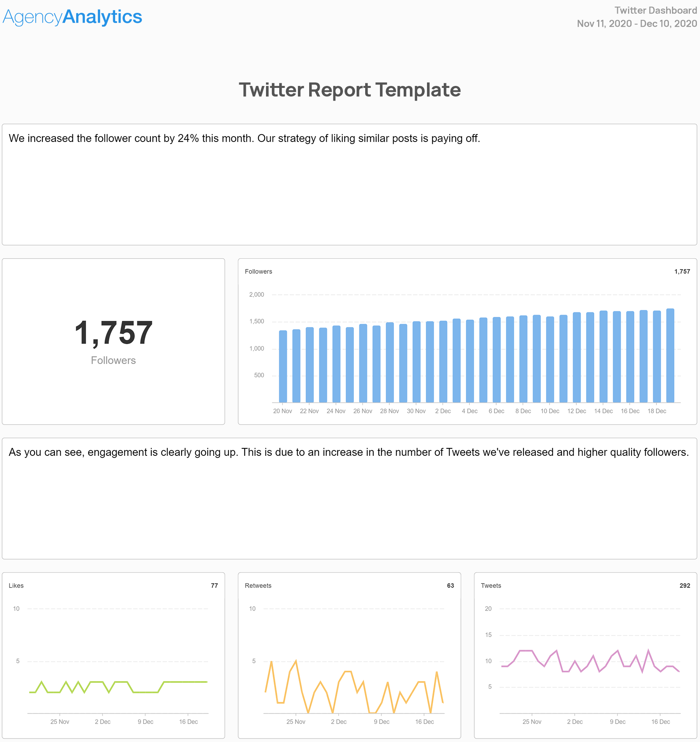Screen dimensions: 700x742
Task: Select the 14 Dec bar in Followers chart
Action: [604, 357]
